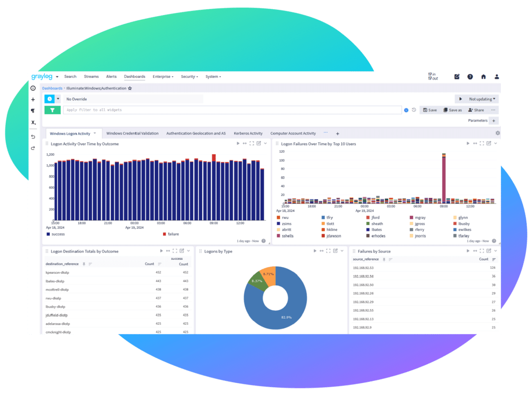Expand the Logon Activity widget to fullscreen
Viewport: 532px width, 396px height.
point(251,144)
